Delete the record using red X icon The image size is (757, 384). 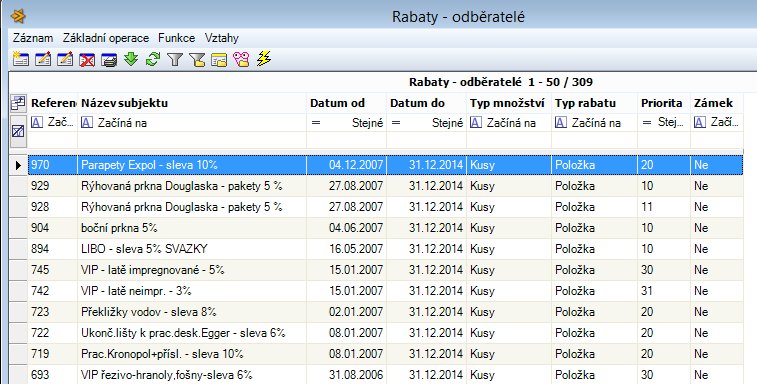pyautogui.click(x=87, y=59)
